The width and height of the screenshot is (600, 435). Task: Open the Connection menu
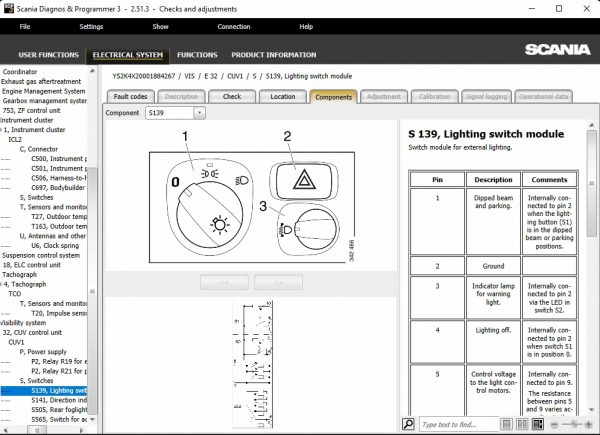click(234, 26)
